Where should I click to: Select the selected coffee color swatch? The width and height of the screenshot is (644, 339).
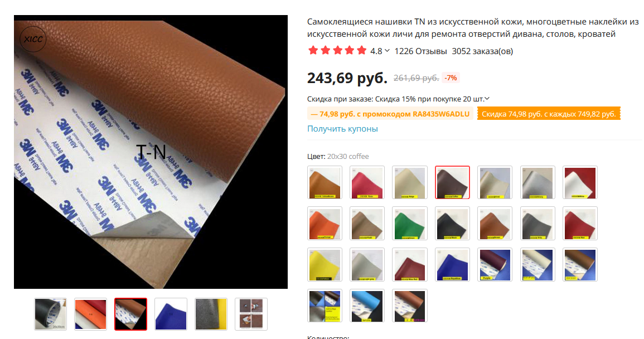click(452, 182)
